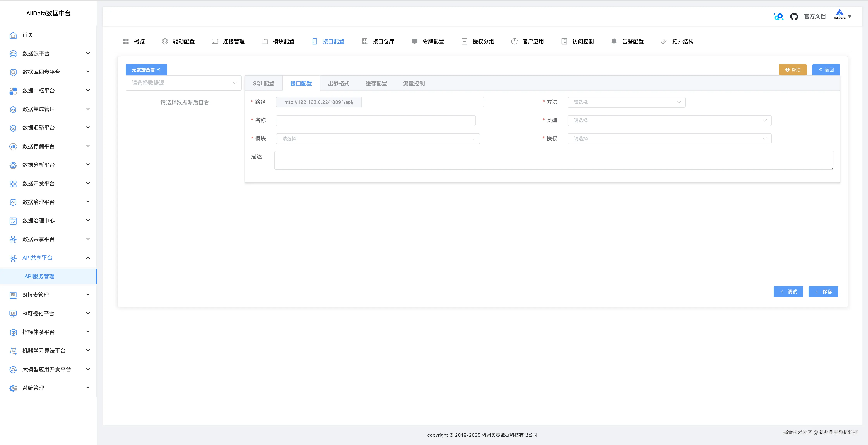Click the link icon for 拓扑结构
868x445 pixels.
pos(664,41)
